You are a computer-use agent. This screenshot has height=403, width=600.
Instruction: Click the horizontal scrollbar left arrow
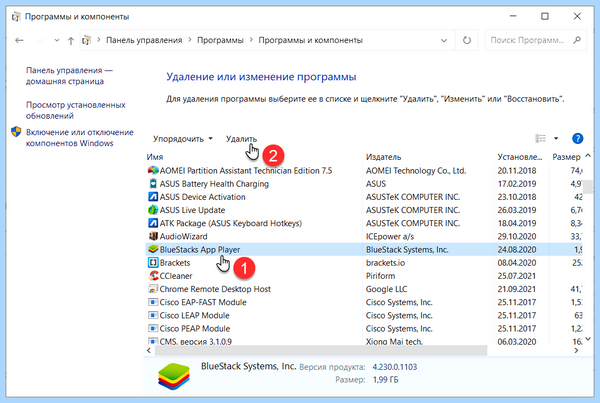coord(149,350)
